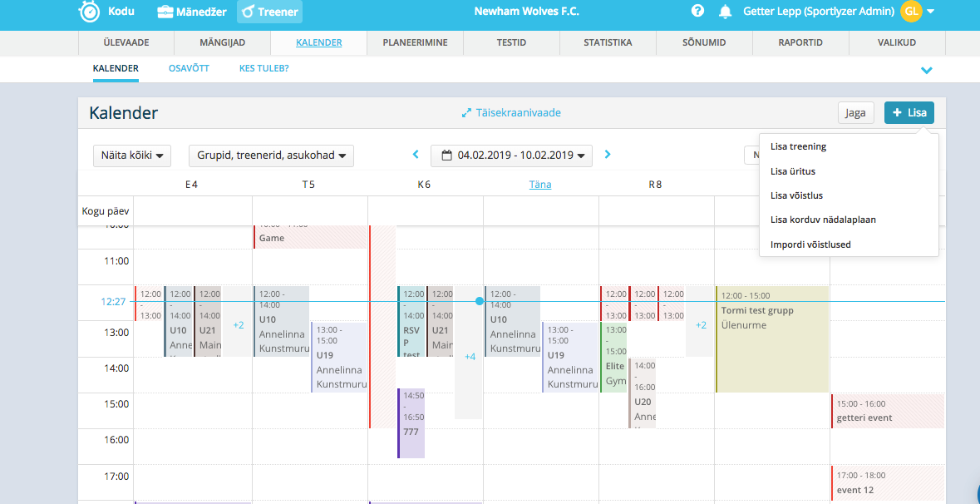Expand the +2 more events on Monday
This screenshot has height=504, width=980.
pyautogui.click(x=239, y=325)
